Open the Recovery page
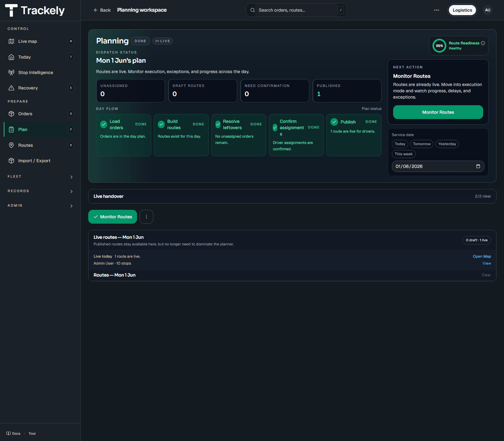The width and height of the screenshot is (504, 441). [x=40, y=88]
